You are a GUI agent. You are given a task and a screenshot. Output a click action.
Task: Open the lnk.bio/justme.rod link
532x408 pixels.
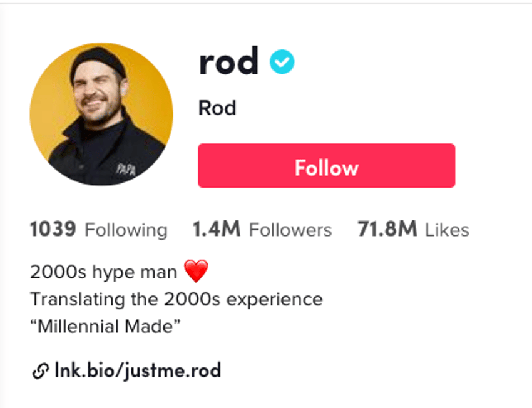point(138,370)
